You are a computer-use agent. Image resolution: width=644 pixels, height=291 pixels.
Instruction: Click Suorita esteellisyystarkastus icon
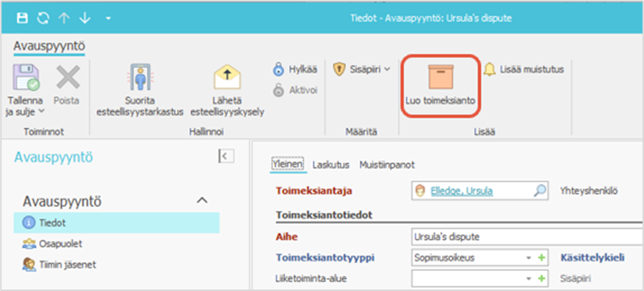click(141, 77)
